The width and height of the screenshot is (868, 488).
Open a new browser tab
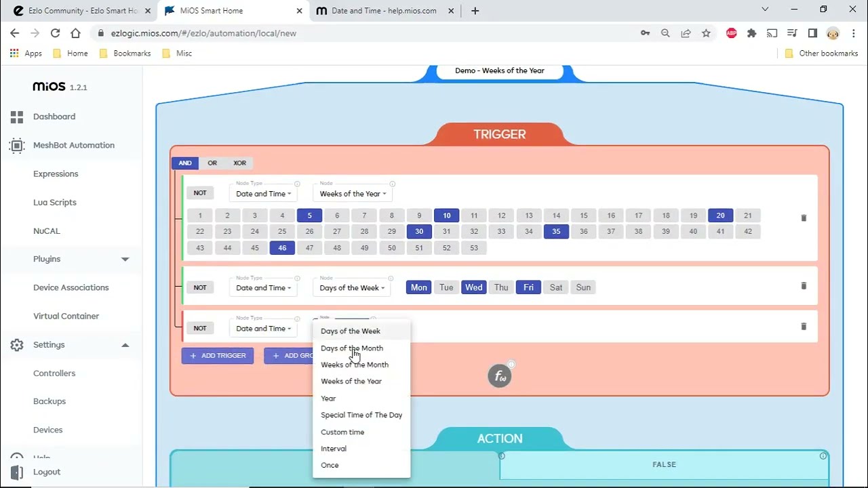pos(475,10)
